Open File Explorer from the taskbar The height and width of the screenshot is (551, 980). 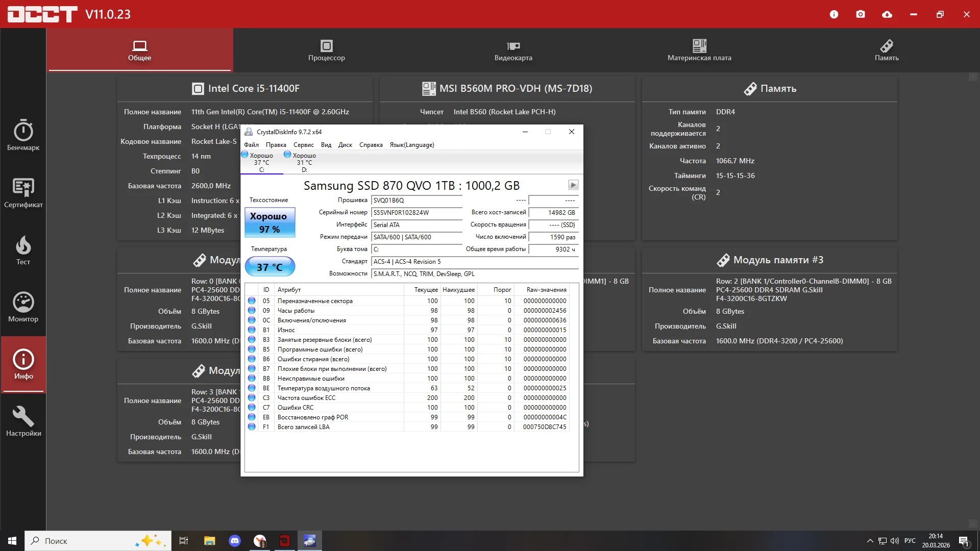[x=209, y=541]
